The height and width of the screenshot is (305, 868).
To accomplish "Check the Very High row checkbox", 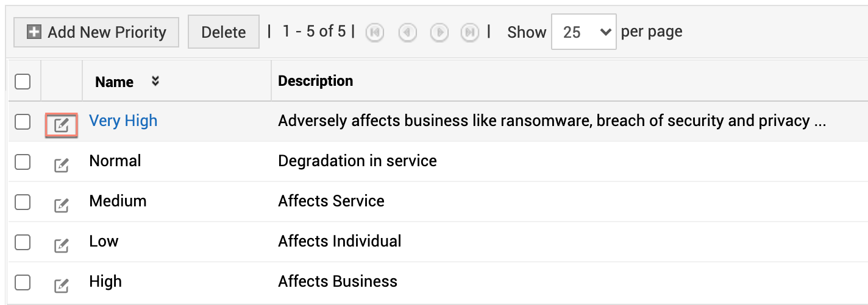I will tap(23, 122).
